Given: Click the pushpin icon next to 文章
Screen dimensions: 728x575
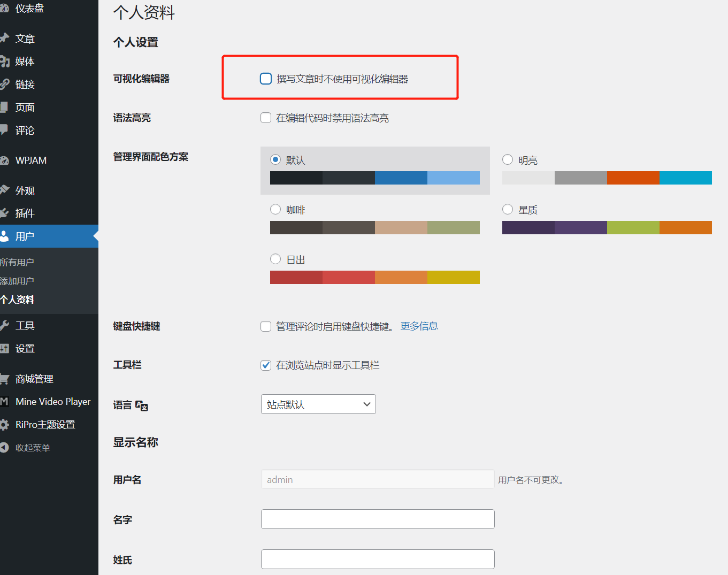Looking at the screenshot, I should click(4, 39).
